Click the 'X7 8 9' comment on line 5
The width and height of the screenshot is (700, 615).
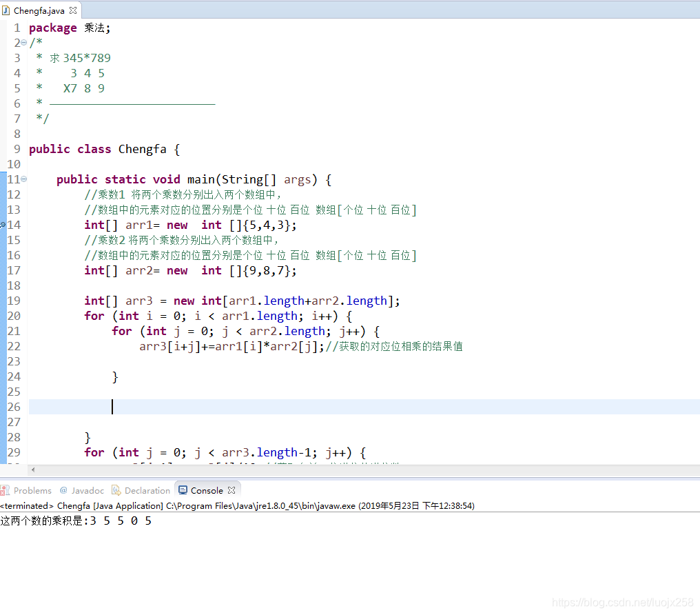point(84,88)
